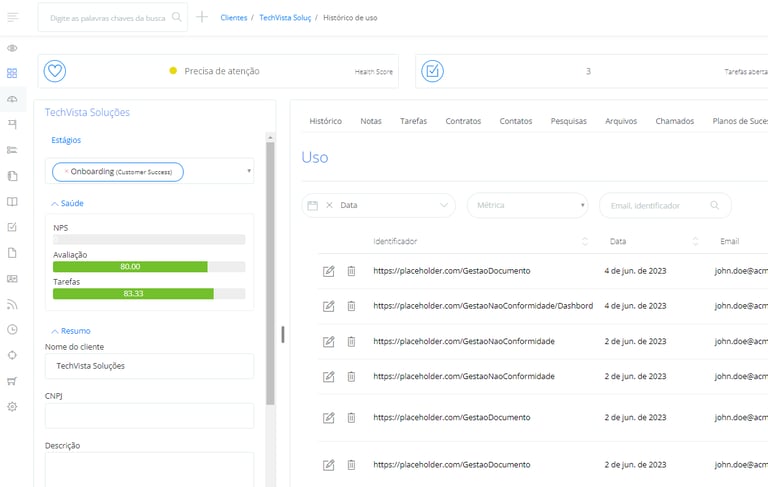Sort by Identificador column arrows
This screenshot has height=487, width=768.
click(584, 241)
